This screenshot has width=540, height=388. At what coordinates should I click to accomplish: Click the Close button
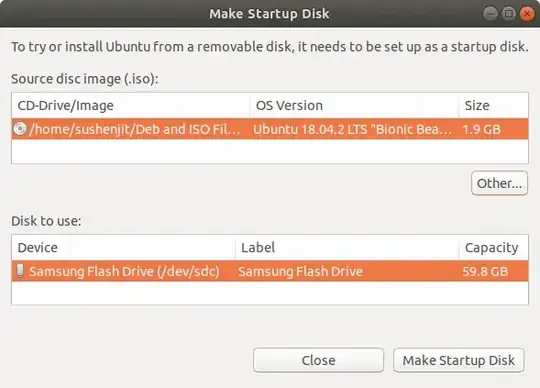pos(319,360)
